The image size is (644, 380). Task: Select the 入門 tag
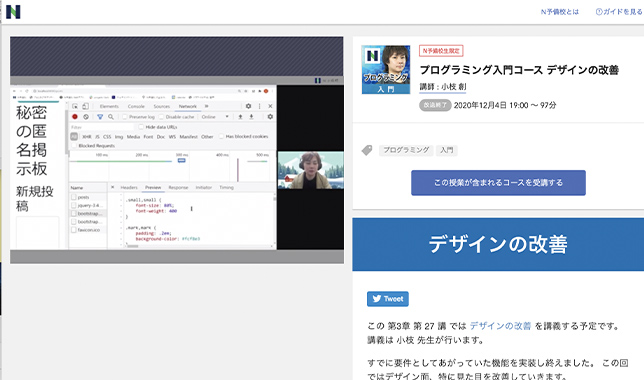pyautogui.click(x=446, y=150)
